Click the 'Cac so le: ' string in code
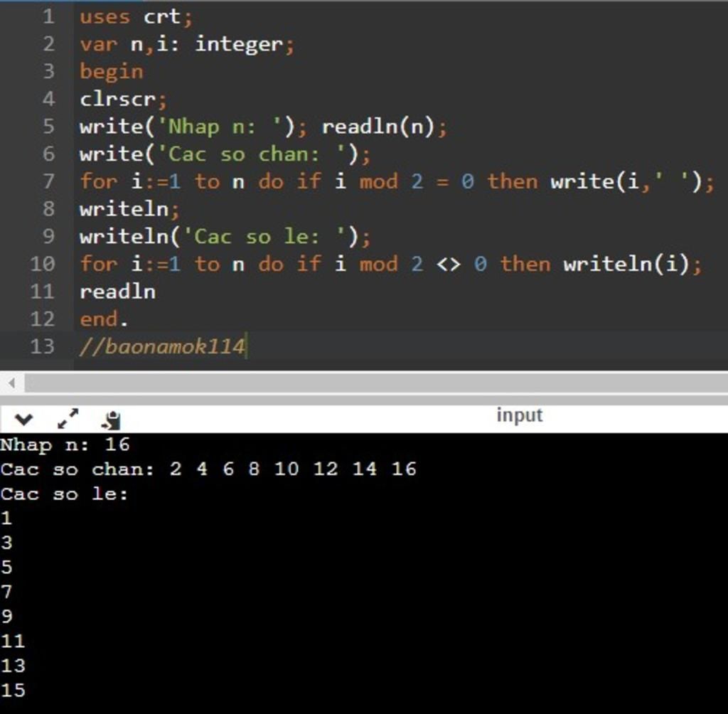The width and height of the screenshot is (728, 714). click(x=264, y=237)
